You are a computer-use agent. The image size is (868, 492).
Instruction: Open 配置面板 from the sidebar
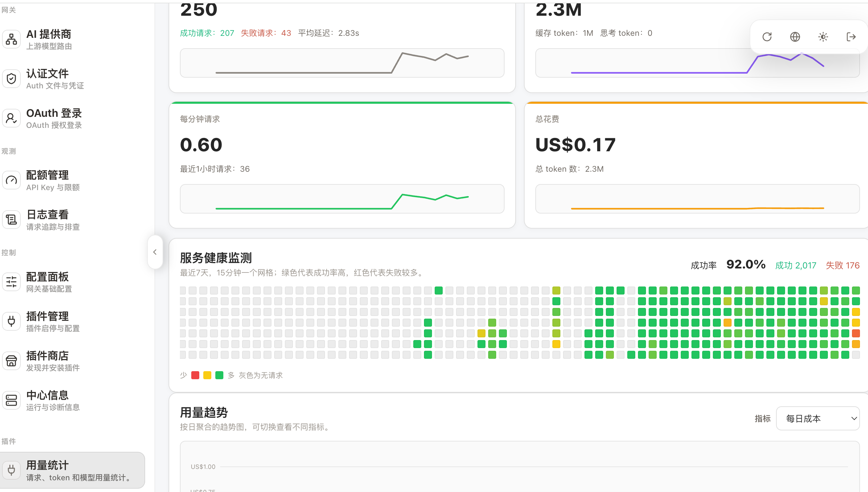73,282
